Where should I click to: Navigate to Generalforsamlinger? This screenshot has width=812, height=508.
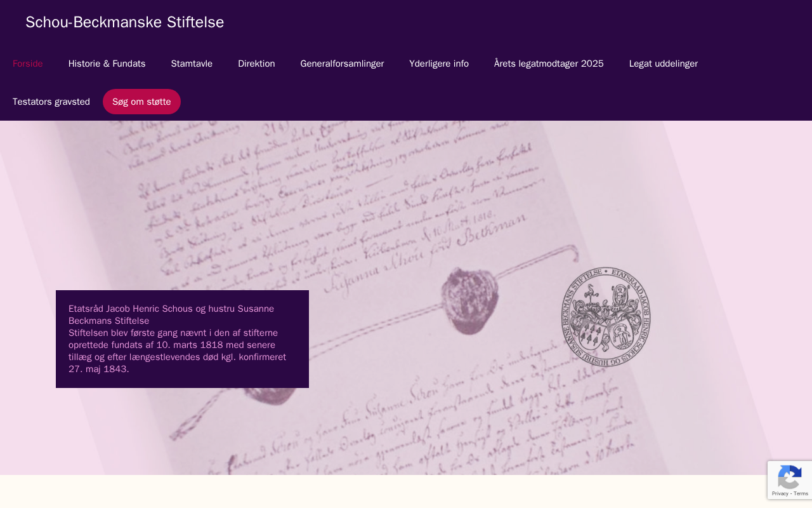(x=342, y=63)
